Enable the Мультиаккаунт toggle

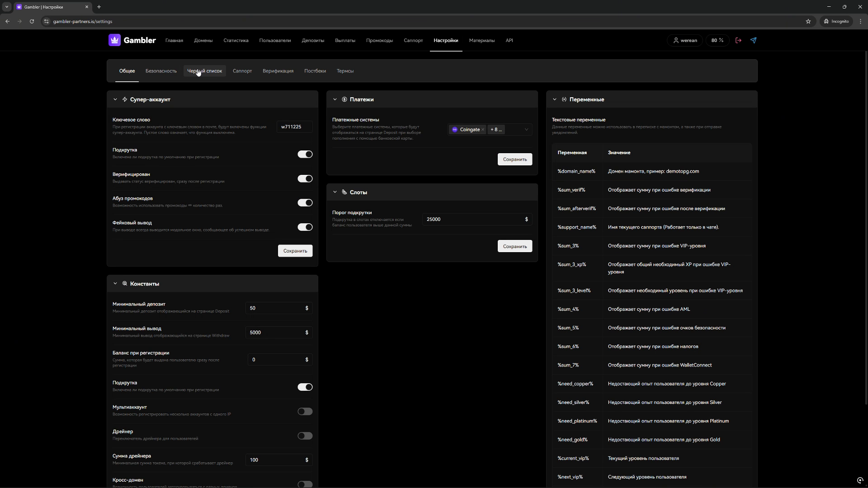tap(305, 411)
